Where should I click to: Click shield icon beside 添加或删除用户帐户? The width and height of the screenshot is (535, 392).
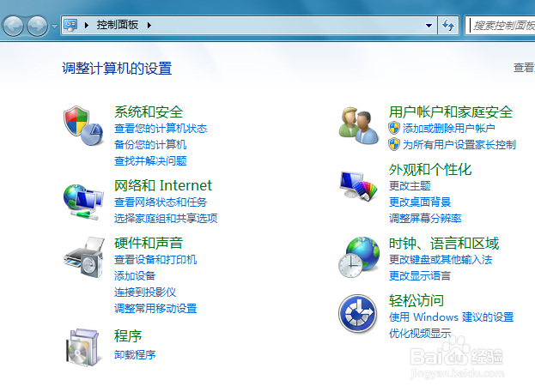(394, 128)
